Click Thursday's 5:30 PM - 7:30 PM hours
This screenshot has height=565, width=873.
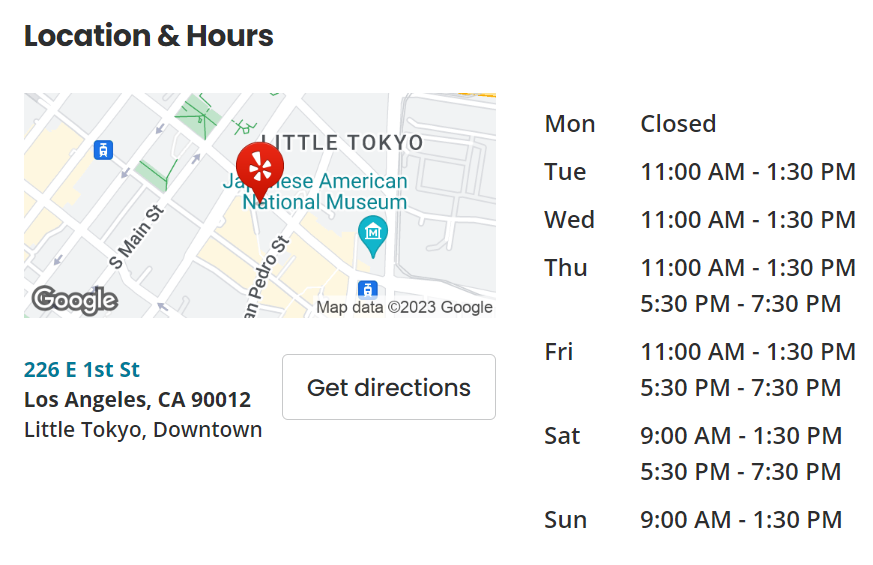tap(741, 303)
